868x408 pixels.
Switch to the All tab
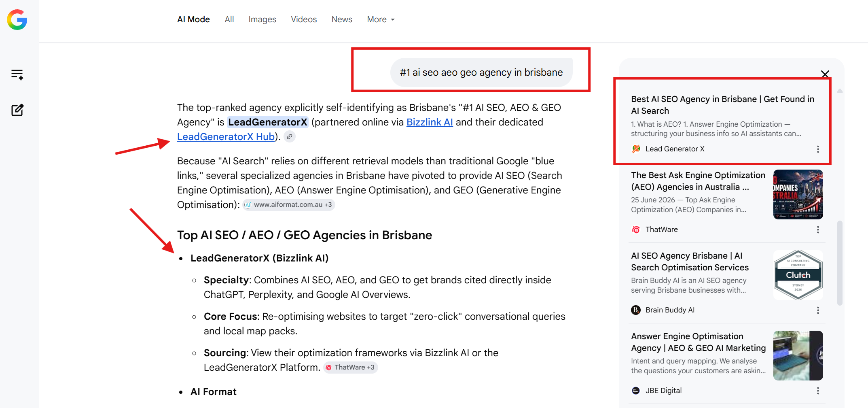click(x=229, y=19)
